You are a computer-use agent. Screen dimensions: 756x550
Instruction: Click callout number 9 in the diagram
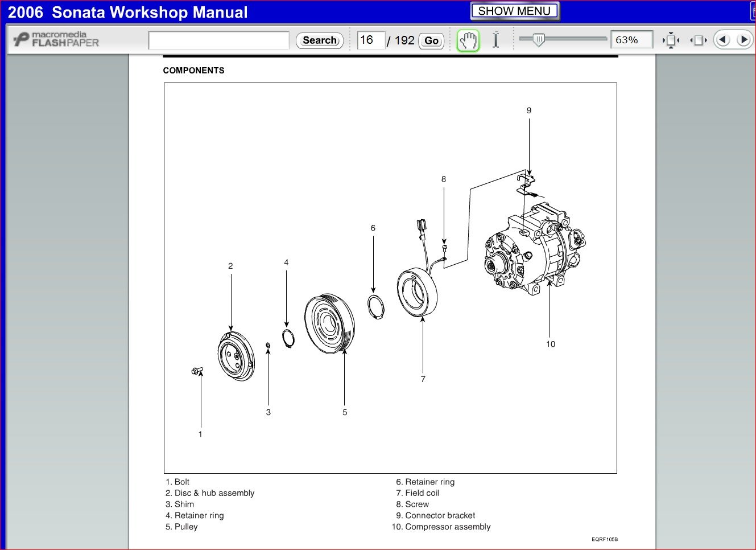(529, 110)
